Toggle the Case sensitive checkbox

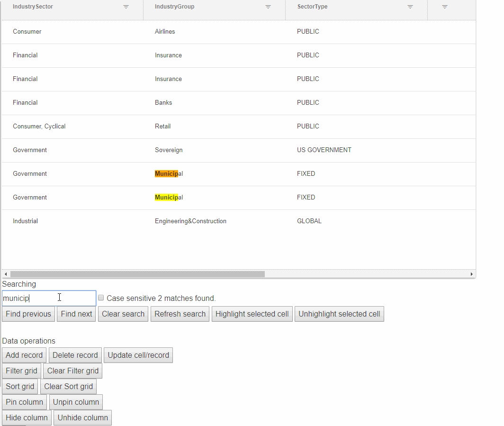(x=101, y=298)
